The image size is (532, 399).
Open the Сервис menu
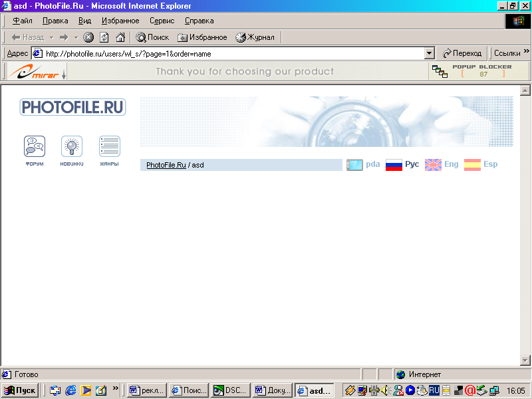tap(162, 21)
